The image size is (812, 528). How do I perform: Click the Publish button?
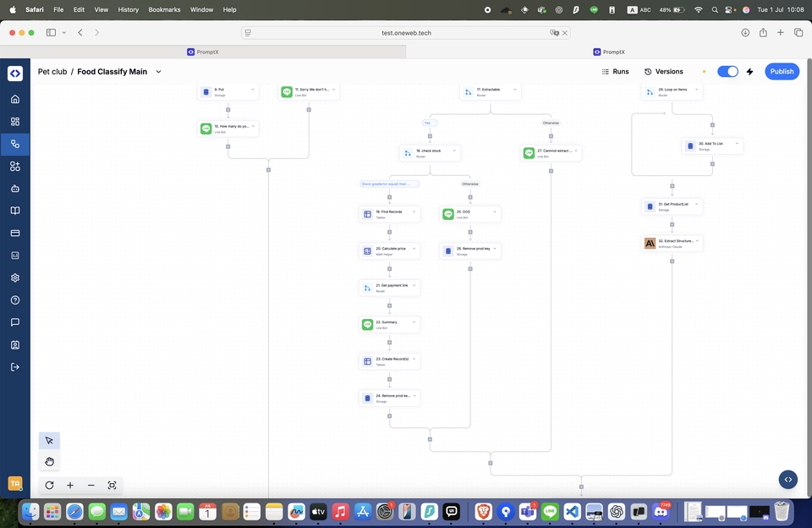(x=782, y=72)
